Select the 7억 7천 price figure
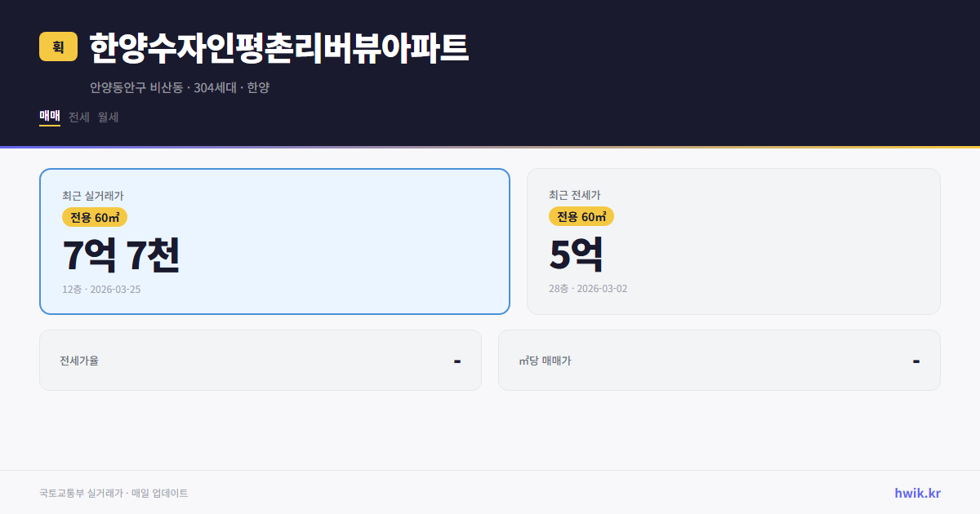The width and height of the screenshot is (980, 514). [121, 257]
